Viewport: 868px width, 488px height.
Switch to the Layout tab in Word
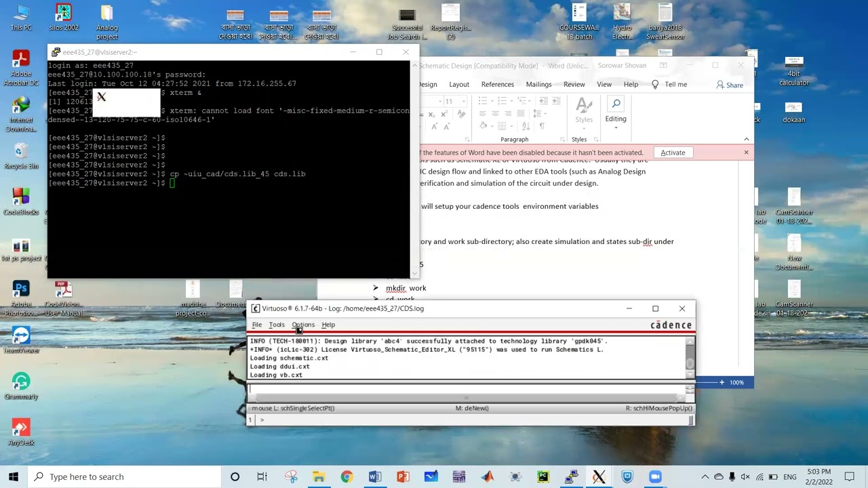[x=459, y=84]
